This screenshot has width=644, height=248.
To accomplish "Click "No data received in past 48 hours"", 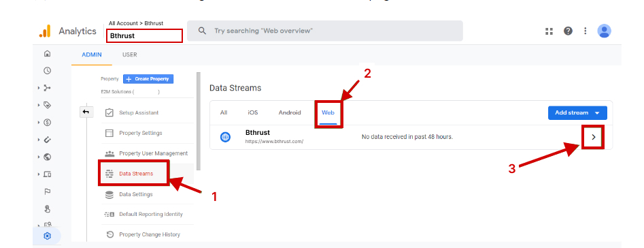I will pos(407,137).
